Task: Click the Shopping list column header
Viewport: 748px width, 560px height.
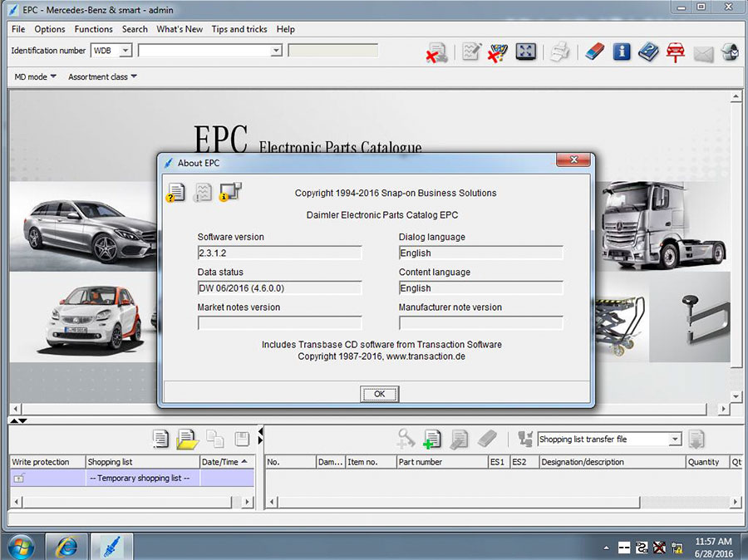Action: [x=142, y=462]
